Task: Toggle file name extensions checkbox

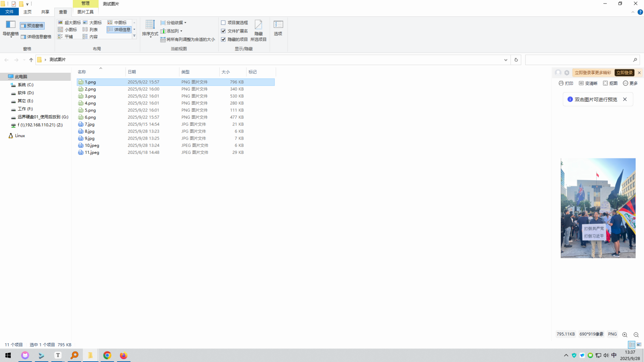Action: click(223, 31)
